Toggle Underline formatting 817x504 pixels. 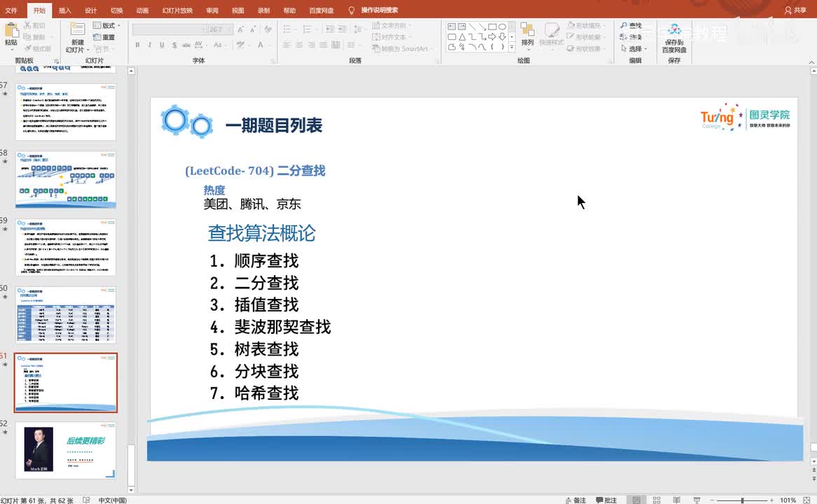click(162, 45)
